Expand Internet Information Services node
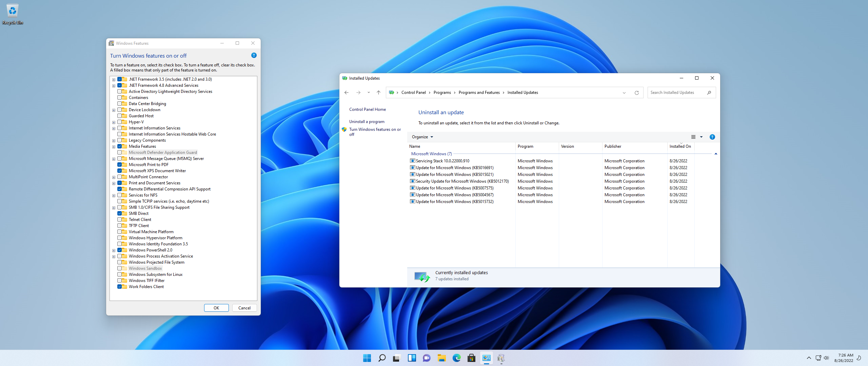Image resolution: width=868 pixels, height=366 pixels. tap(114, 128)
